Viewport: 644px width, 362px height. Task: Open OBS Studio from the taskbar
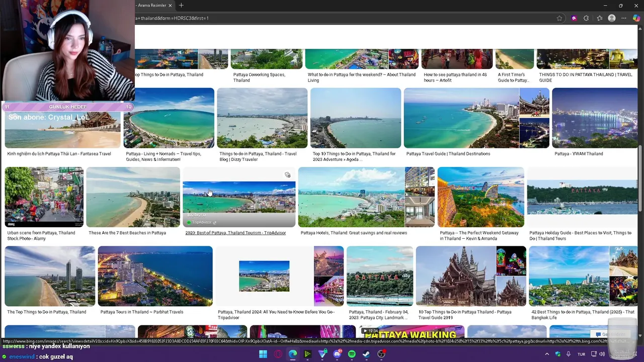[x=381, y=354]
